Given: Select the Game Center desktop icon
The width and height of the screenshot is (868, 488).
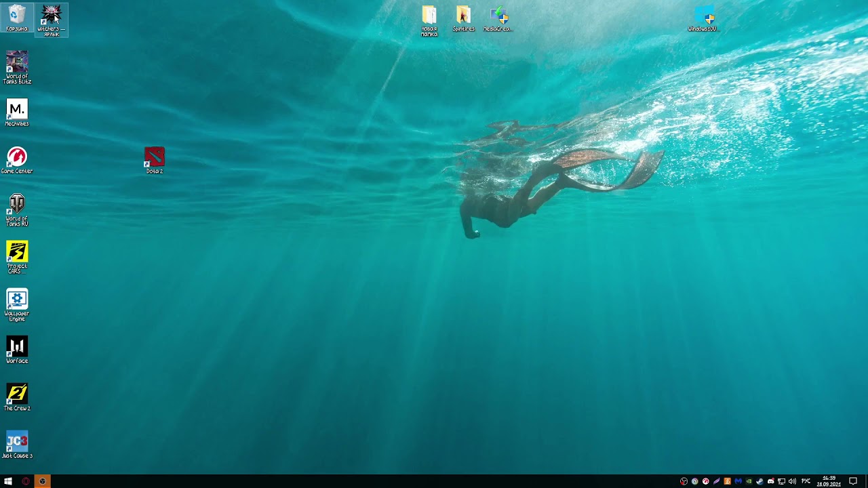Looking at the screenshot, I should (x=17, y=158).
